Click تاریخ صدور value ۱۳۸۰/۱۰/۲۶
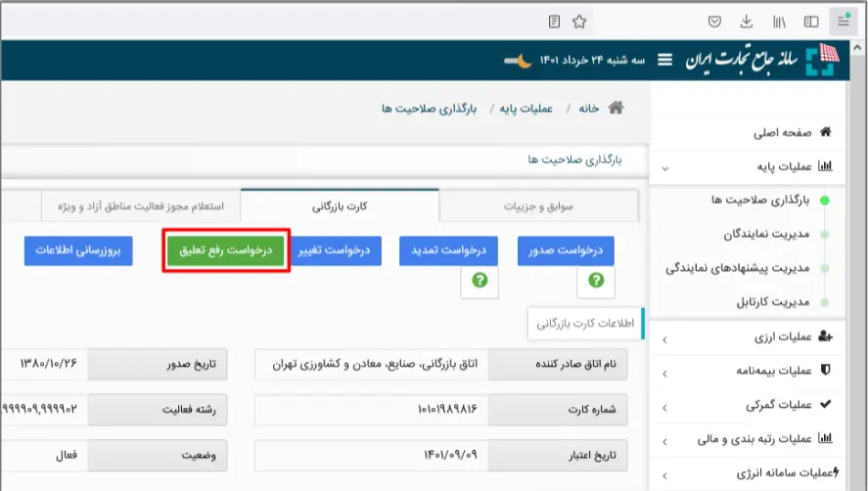Screen dimensions: 868x491 [48, 364]
